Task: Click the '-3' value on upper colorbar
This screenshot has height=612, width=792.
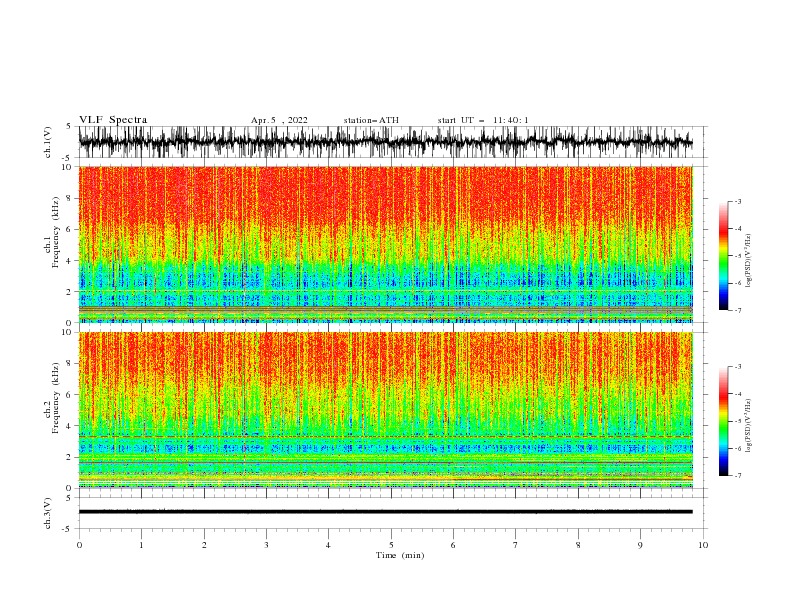Action: click(x=738, y=201)
